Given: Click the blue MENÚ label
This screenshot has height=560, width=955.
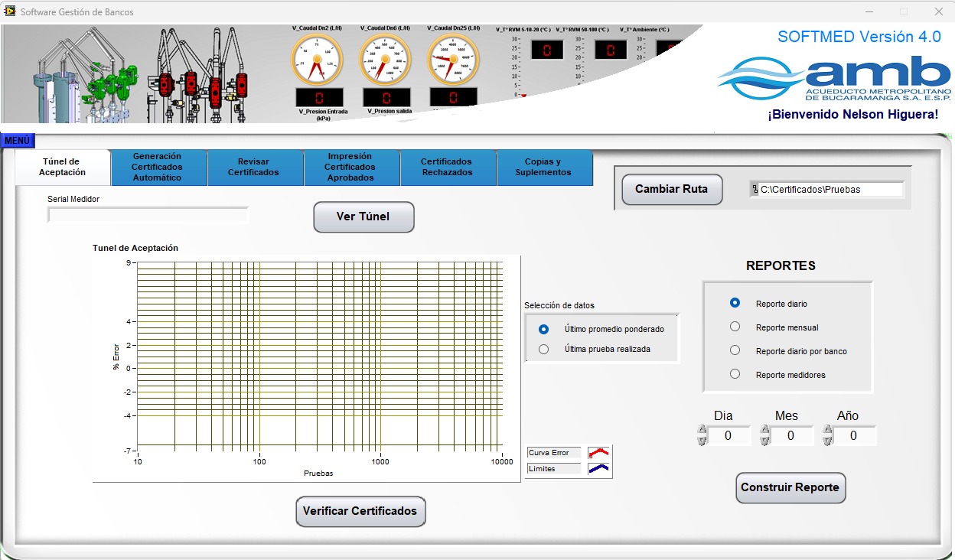Looking at the screenshot, I should (18, 141).
